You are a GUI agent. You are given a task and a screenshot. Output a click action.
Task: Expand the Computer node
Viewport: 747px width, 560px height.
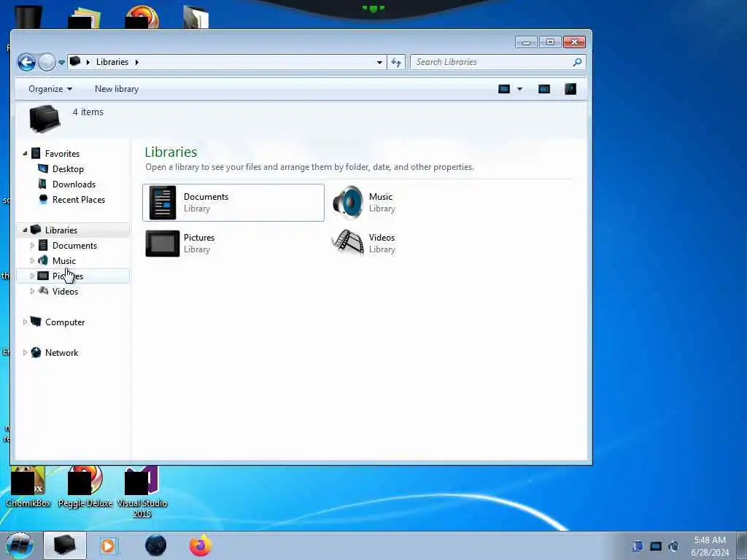click(25, 322)
